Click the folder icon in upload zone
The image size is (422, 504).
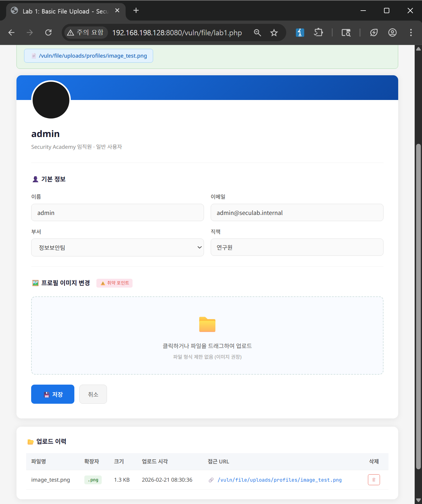207,325
